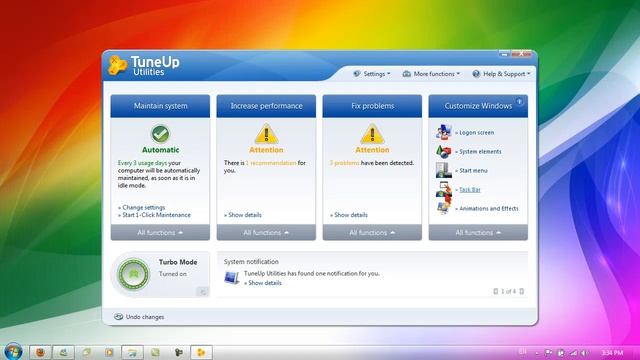Click the '3 problems' link
640x360 pixels.
pos(344,163)
